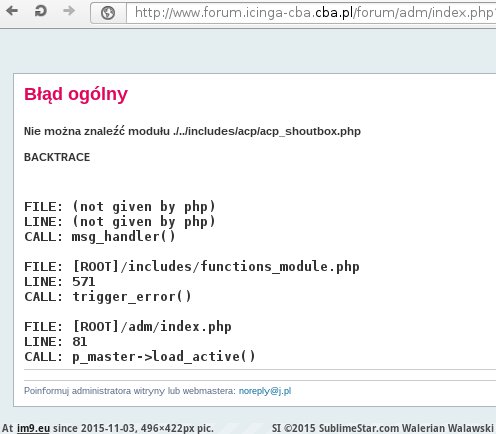Select the 'Nie można znaleźć modułu' error message
The width and height of the screenshot is (496, 434).
coord(192,131)
